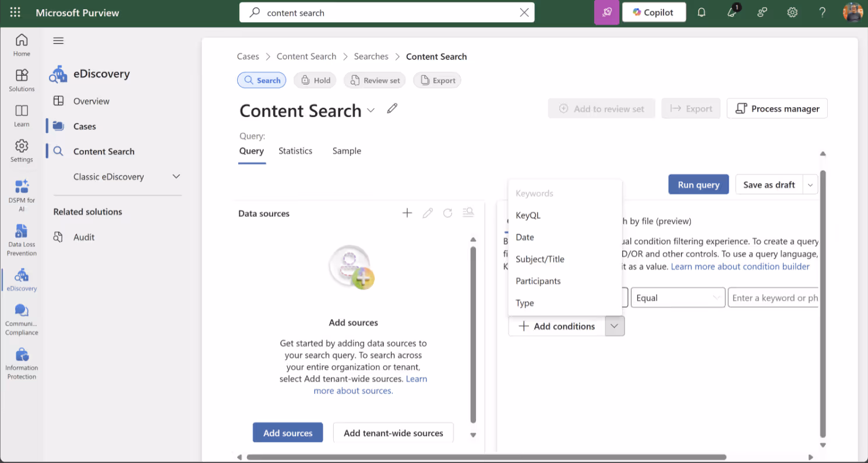
Task: Open the Equal operator dropdown
Action: click(678, 298)
